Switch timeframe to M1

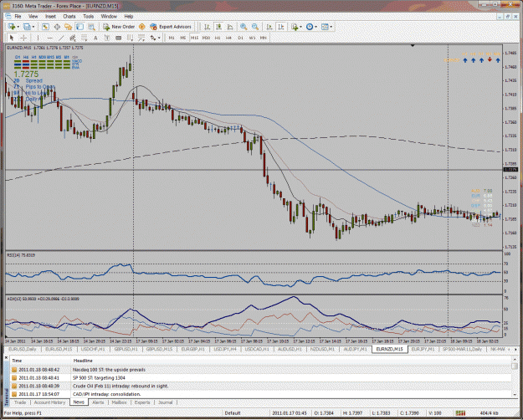[172, 38]
